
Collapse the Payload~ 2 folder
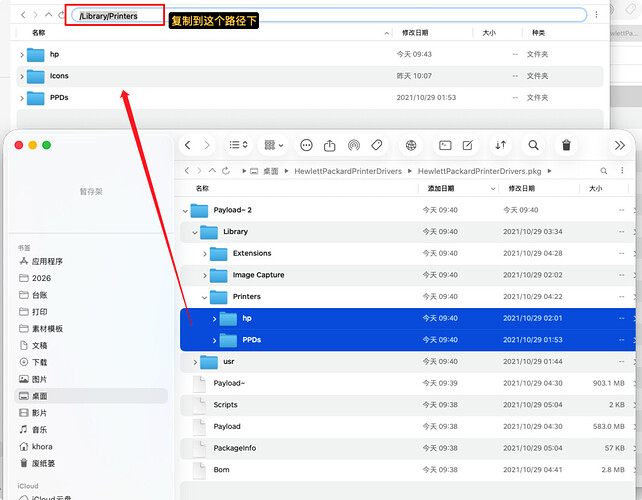185,211
